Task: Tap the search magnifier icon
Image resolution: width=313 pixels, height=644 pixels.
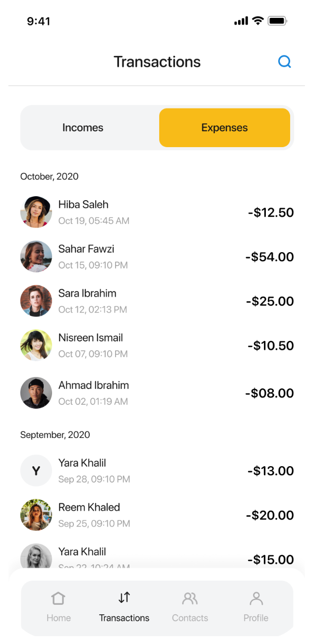Action: (x=284, y=62)
